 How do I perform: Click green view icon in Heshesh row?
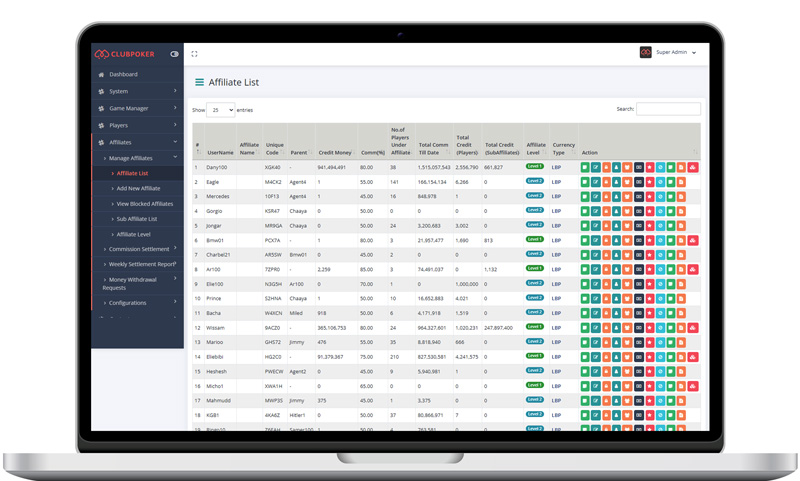tap(585, 371)
